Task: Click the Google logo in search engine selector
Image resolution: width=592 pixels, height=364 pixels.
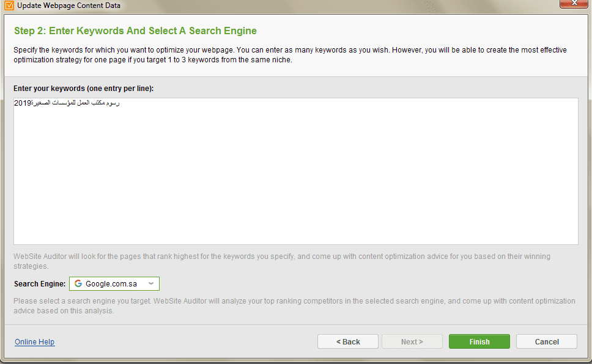Action: [x=78, y=283]
